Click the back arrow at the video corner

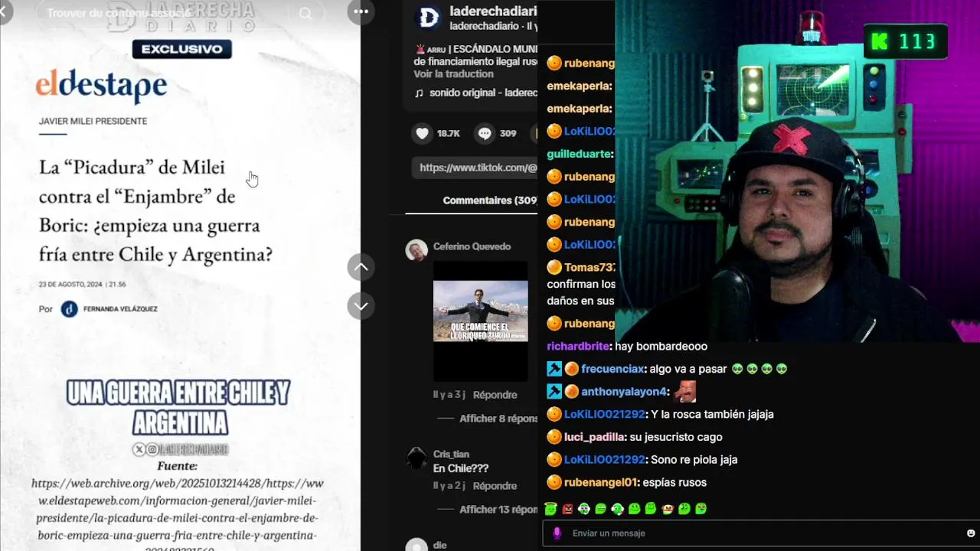point(5,11)
